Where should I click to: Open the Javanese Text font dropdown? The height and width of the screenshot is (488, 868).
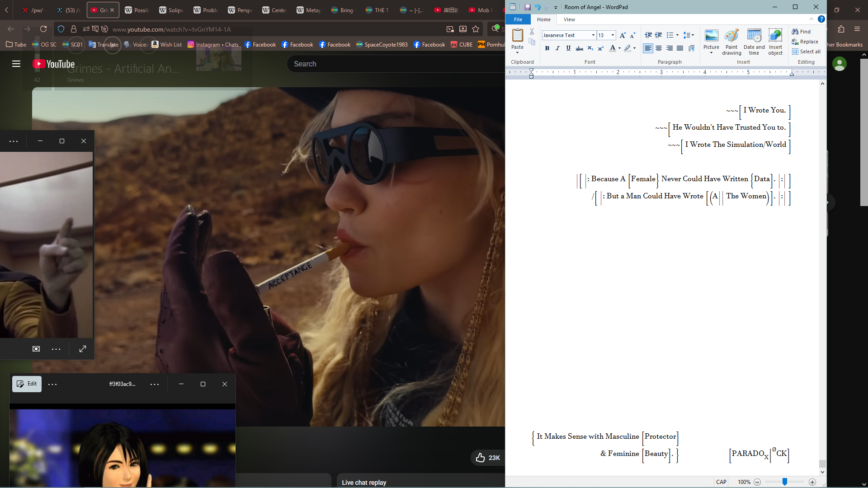pyautogui.click(x=593, y=35)
